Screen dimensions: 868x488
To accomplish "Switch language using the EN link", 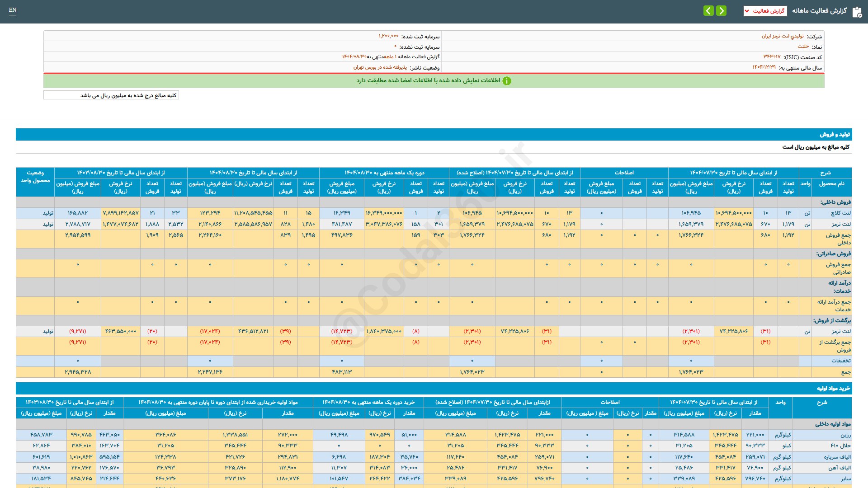I will click(x=13, y=10).
